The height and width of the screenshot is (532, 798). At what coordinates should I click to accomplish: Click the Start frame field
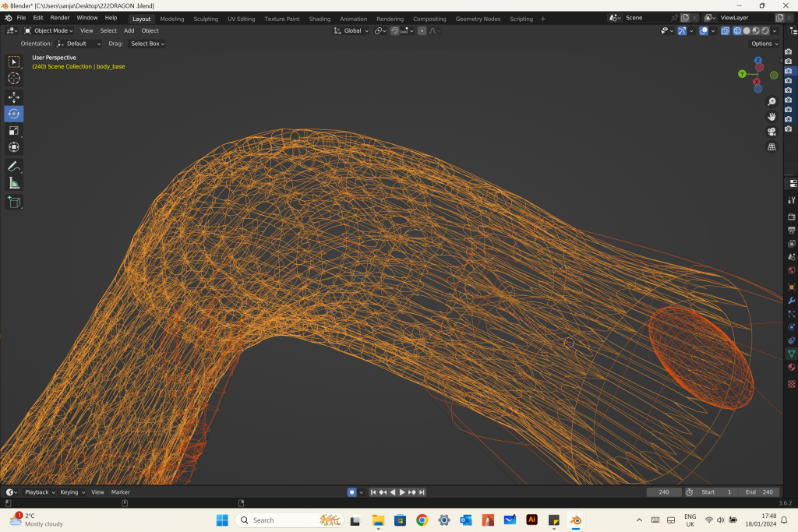[x=717, y=492]
